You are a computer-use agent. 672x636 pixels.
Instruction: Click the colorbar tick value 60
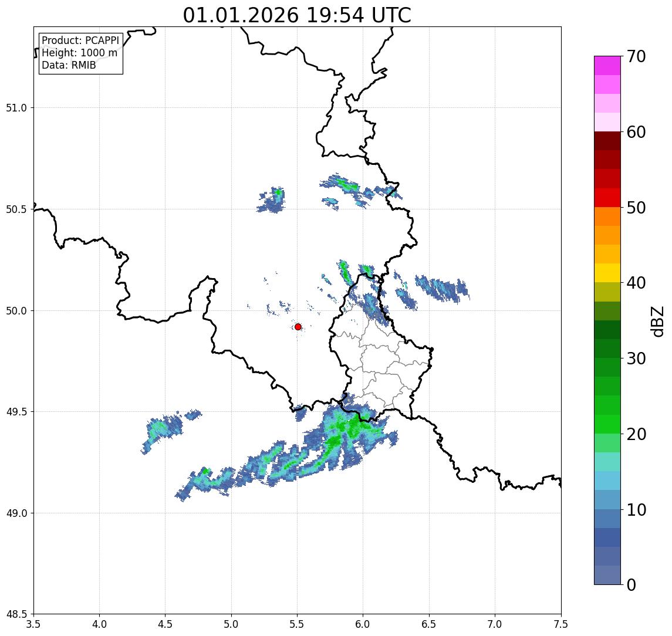636,132
